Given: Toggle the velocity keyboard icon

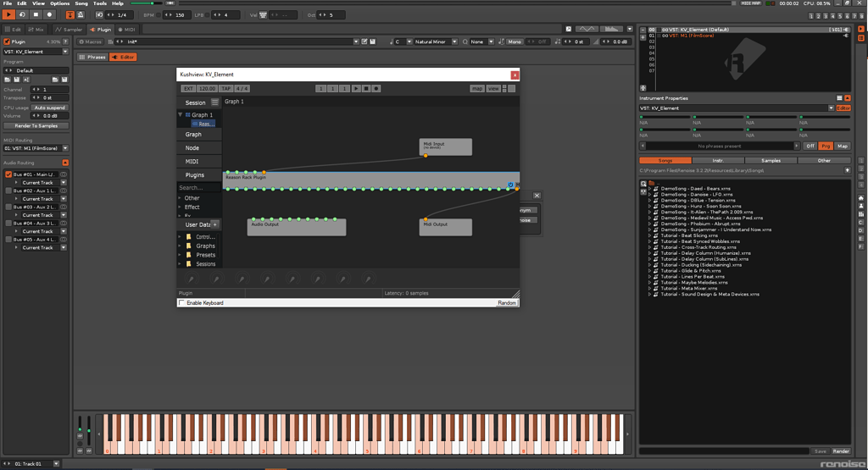Looking at the screenshot, I should point(263,15).
